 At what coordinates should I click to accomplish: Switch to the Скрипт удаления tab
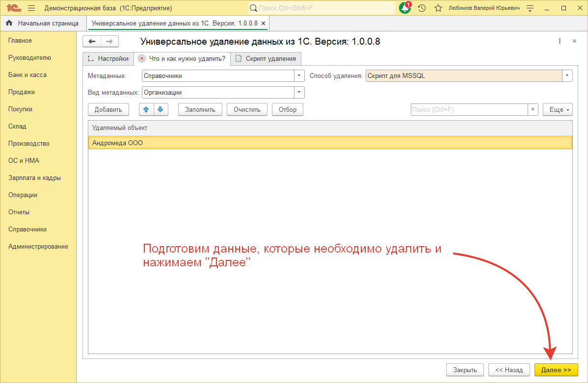(x=266, y=58)
